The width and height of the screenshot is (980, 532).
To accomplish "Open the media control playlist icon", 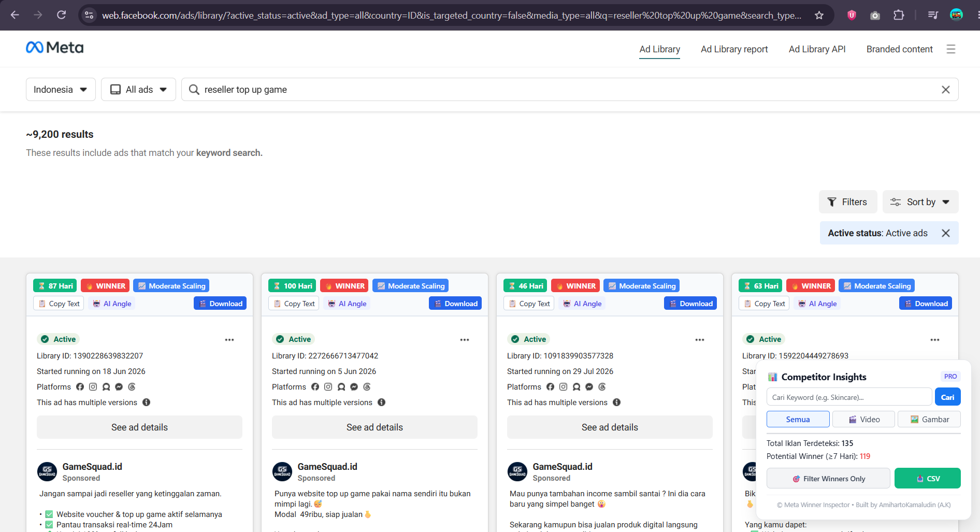I will click(933, 15).
